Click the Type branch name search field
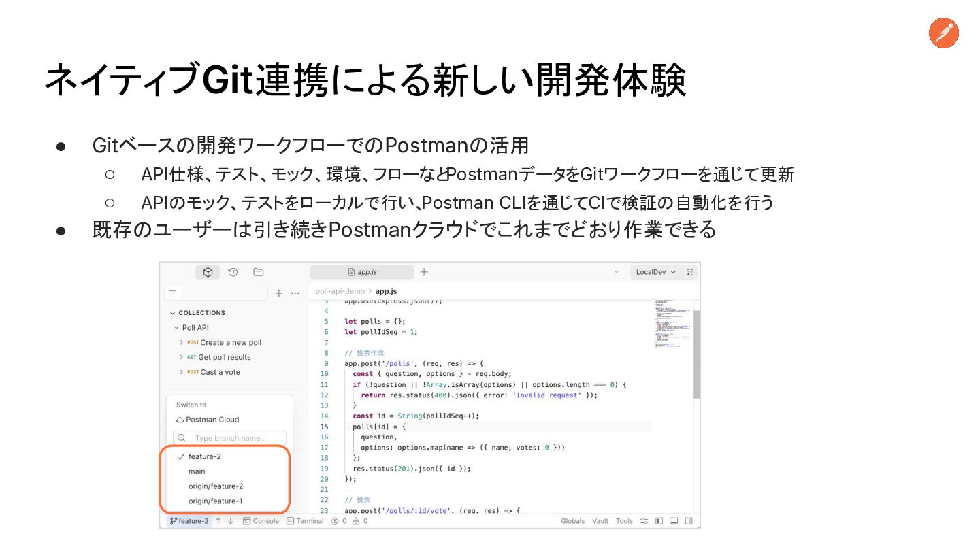The image size is (980, 551). pyautogui.click(x=230, y=438)
